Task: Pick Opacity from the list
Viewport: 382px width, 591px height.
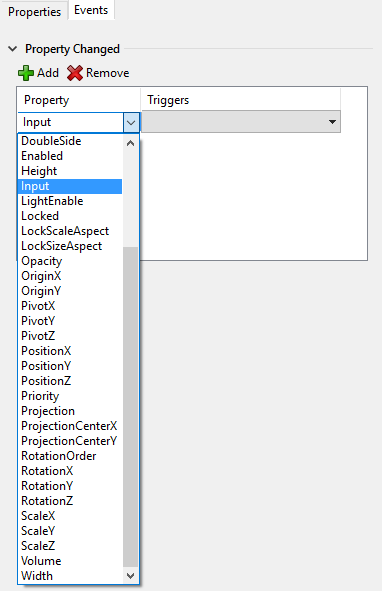Action: 70,261
